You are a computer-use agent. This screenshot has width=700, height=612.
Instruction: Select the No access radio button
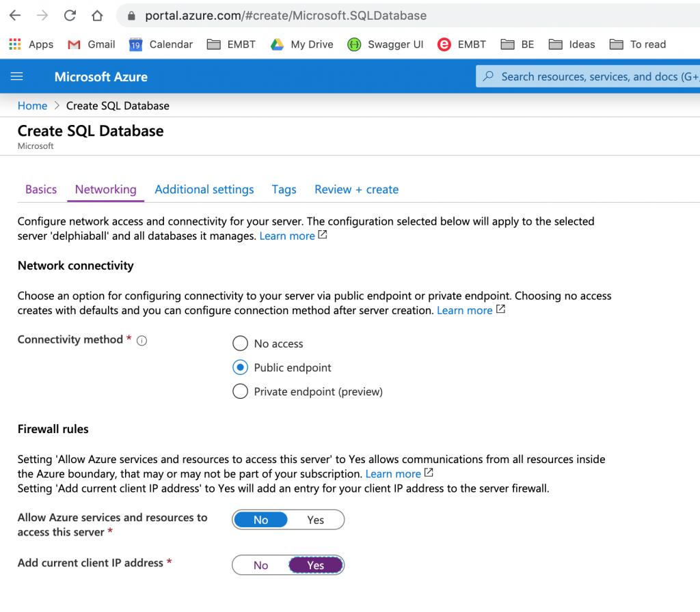(240, 344)
